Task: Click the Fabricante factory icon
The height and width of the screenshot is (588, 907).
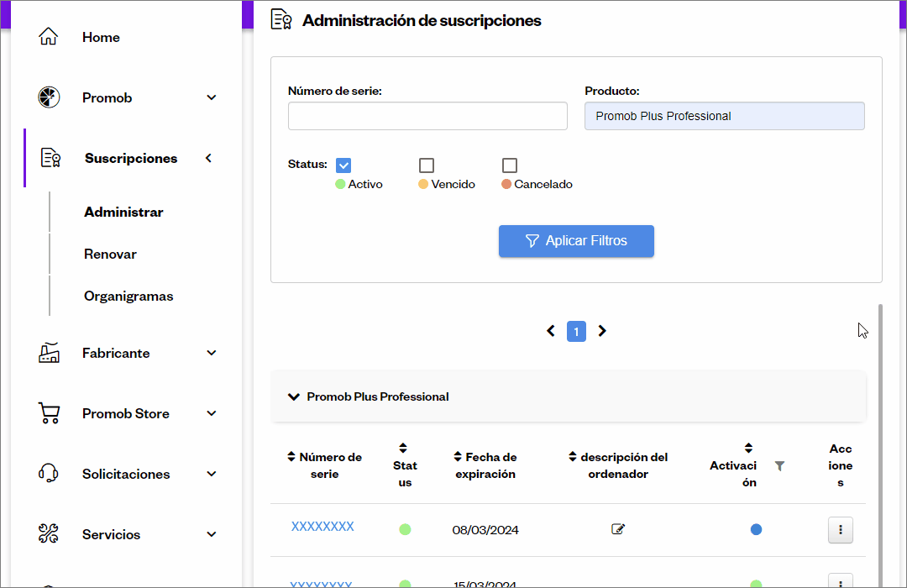Action: (x=49, y=353)
